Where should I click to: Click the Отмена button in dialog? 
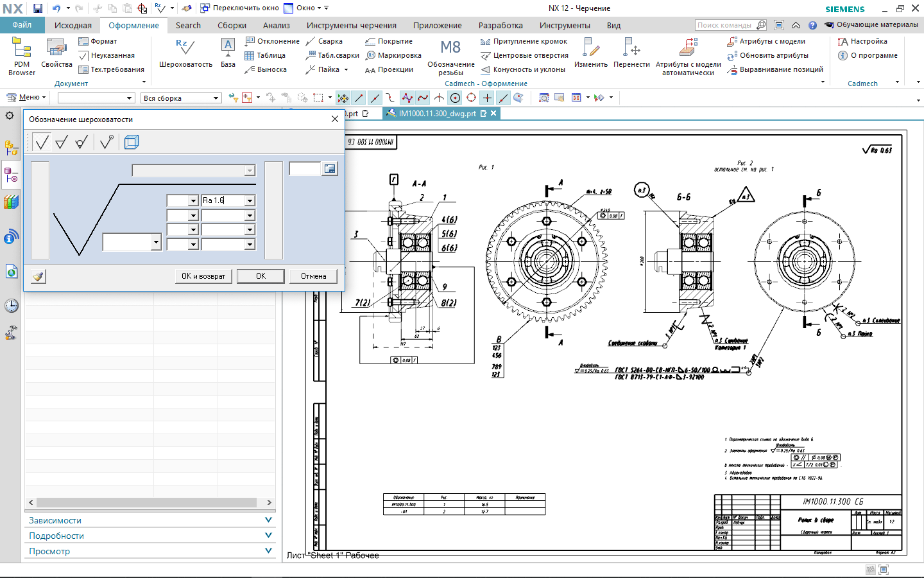click(313, 276)
